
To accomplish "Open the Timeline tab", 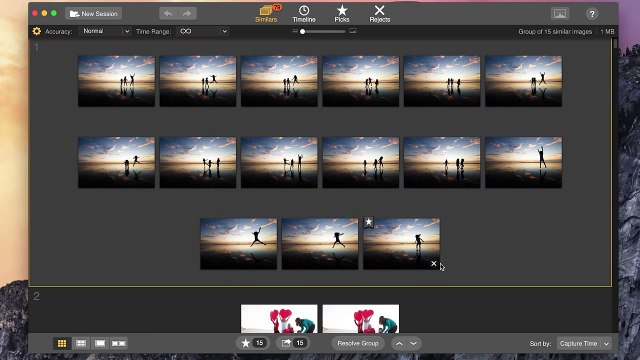I will pyautogui.click(x=304, y=14).
